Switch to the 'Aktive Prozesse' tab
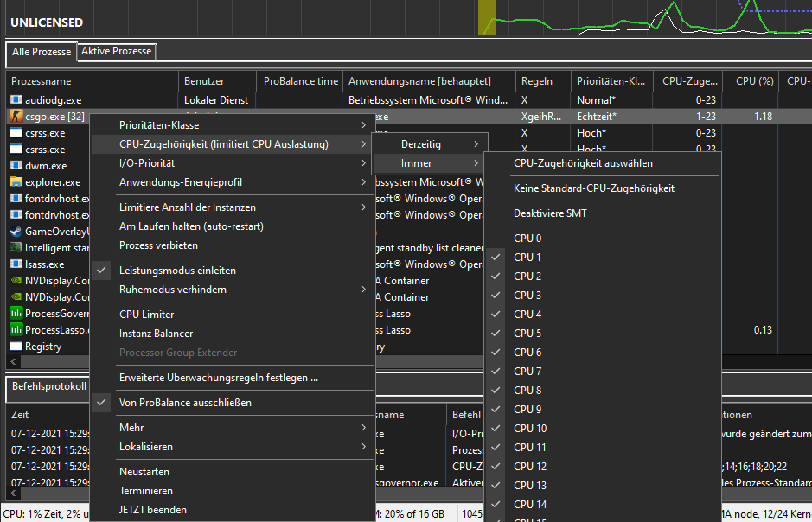The height and width of the screenshot is (522, 812). 117,52
